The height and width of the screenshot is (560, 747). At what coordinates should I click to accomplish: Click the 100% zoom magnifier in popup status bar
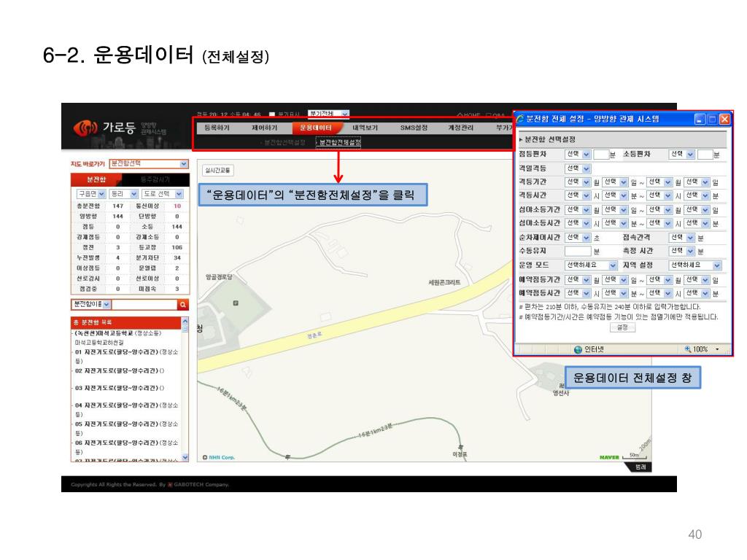pyautogui.click(x=688, y=349)
